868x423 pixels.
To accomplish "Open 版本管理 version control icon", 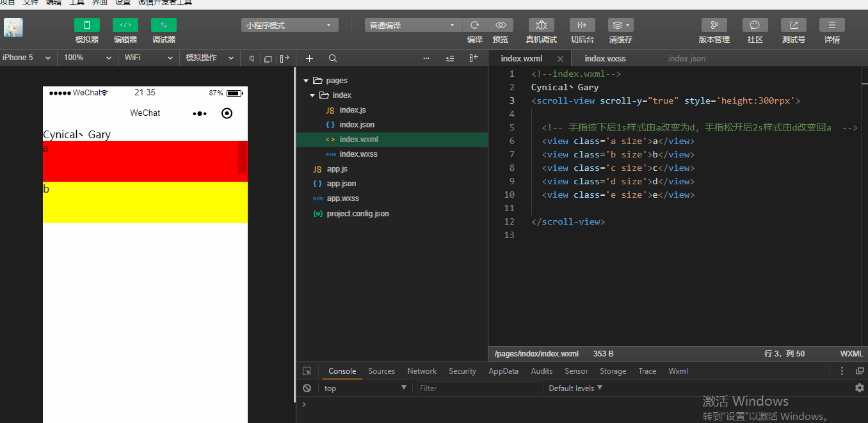I will (x=714, y=26).
